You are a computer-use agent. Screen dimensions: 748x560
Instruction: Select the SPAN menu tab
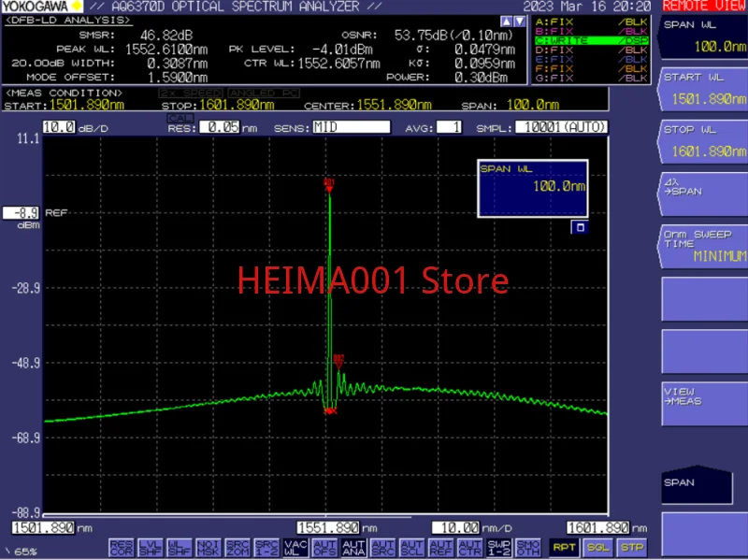click(x=697, y=484)
